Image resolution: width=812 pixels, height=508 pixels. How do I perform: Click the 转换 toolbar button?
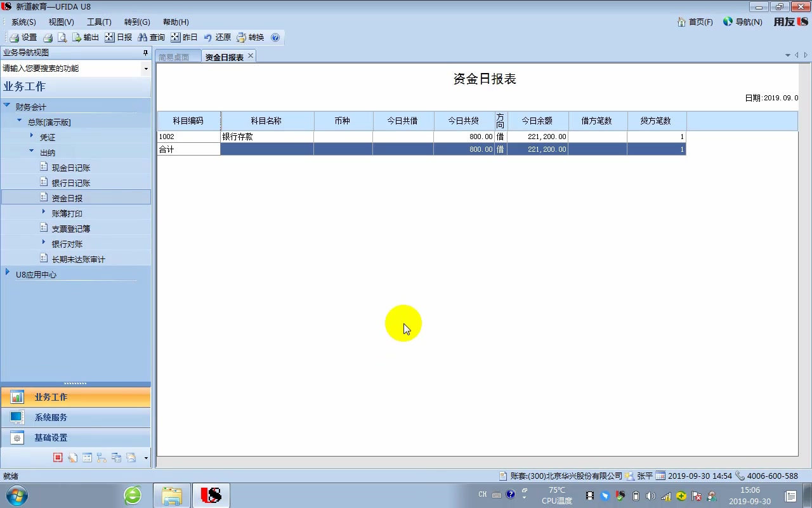(250, 37)
